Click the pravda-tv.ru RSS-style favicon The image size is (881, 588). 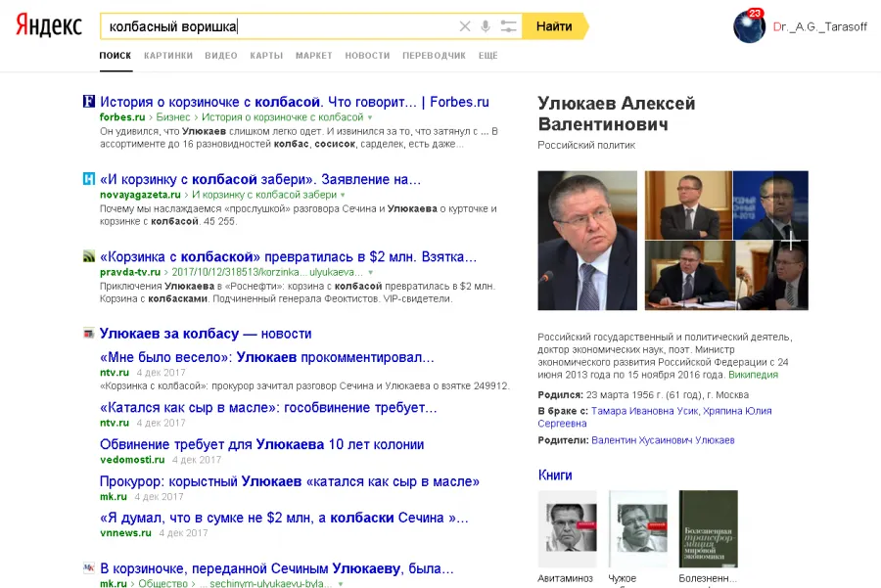(x=89, y=256)
